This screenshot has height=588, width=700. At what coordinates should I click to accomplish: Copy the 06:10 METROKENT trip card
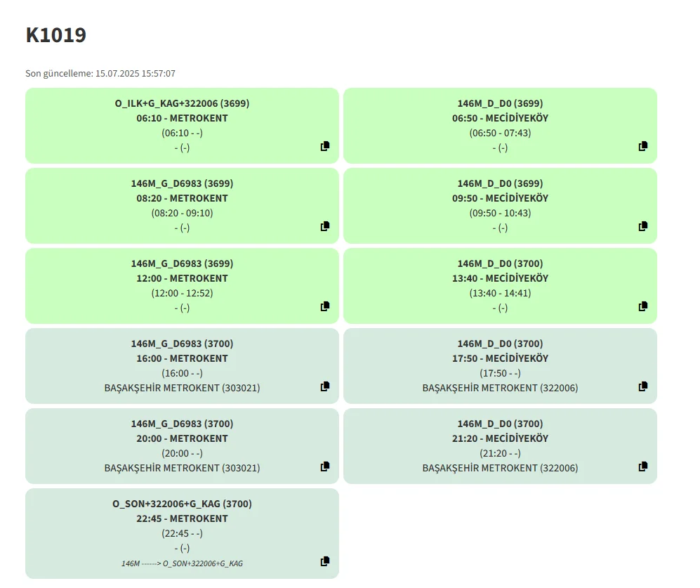[325, 146]
